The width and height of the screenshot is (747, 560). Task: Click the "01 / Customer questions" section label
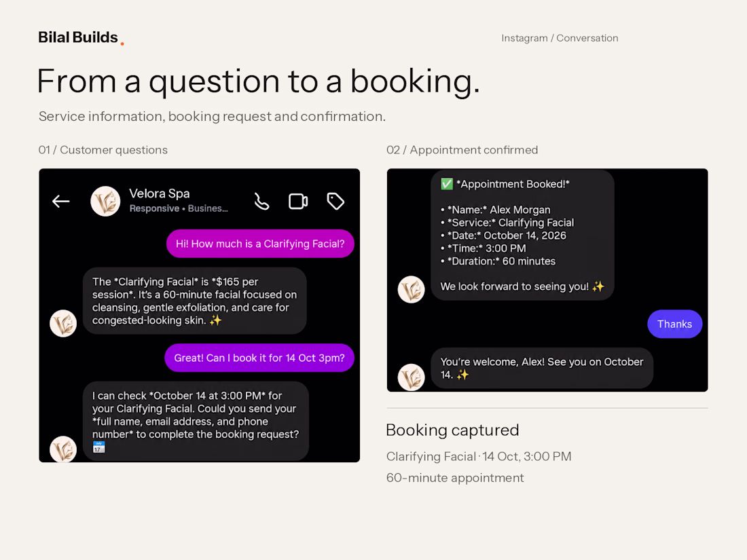(x=103, y=150)
